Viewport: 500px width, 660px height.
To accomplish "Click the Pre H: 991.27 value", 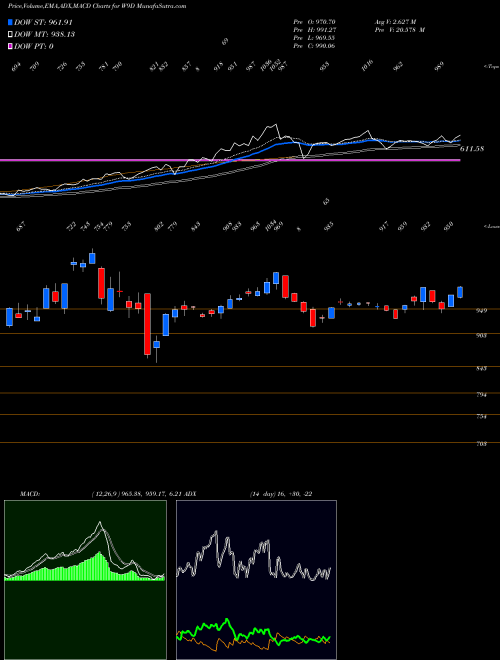I will [314, 30].
